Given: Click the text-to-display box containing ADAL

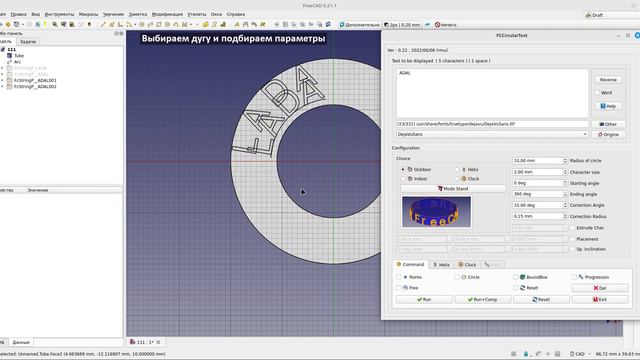Looking at the screenshot, I should tap(492, 93).
